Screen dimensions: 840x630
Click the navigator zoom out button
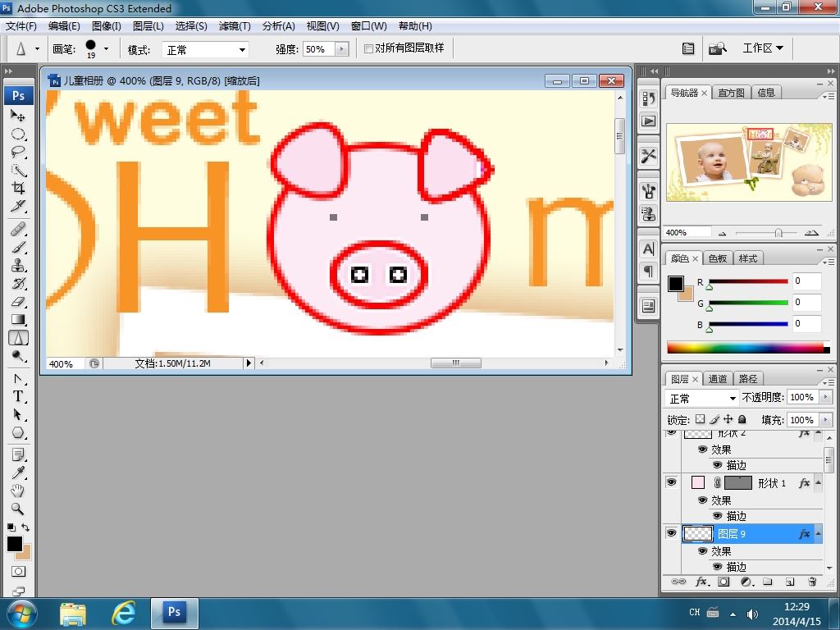tap(722, 233)
